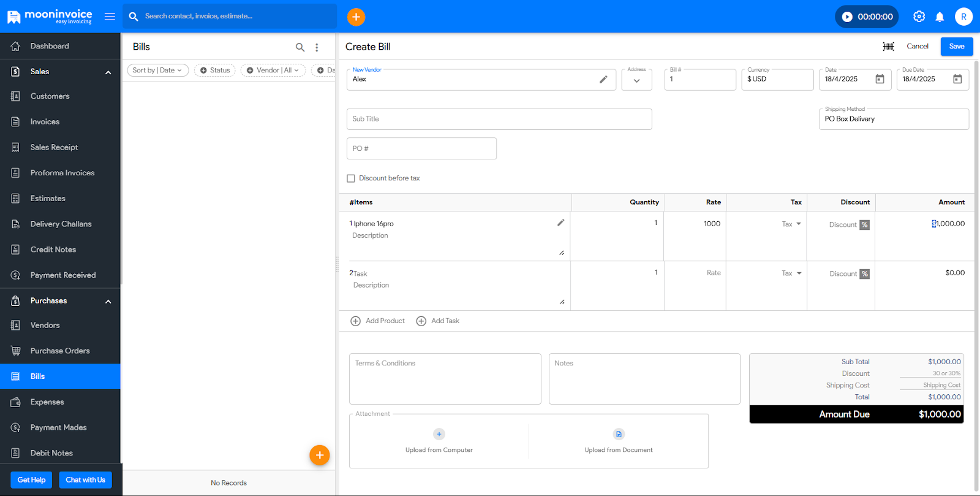Viewport: 980px width, 496px height.
Task: Open Proforma Invoices in sidebar
Action: tap(60, 173)
